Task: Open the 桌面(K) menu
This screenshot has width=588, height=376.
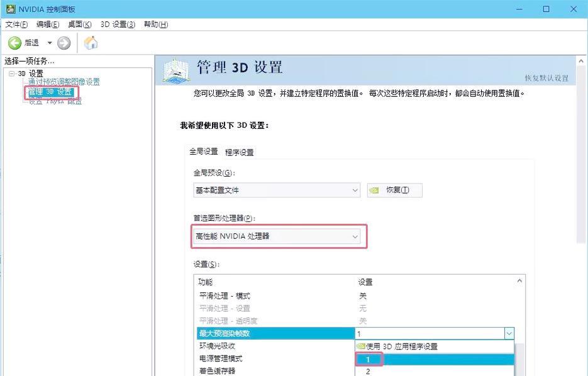Action: [x=79, y=25]
